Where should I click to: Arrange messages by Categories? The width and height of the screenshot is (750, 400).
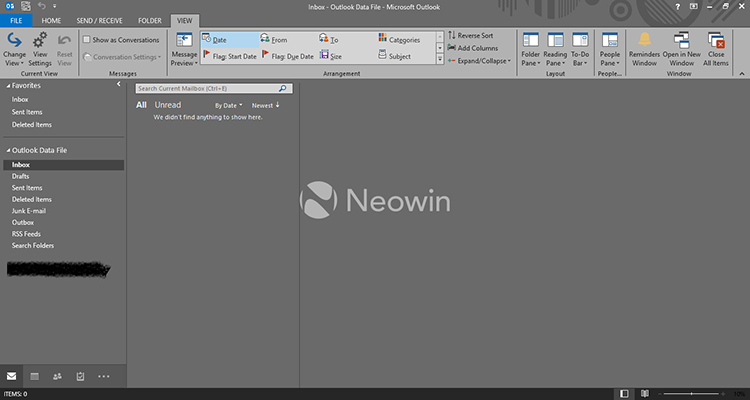(399, 40)
